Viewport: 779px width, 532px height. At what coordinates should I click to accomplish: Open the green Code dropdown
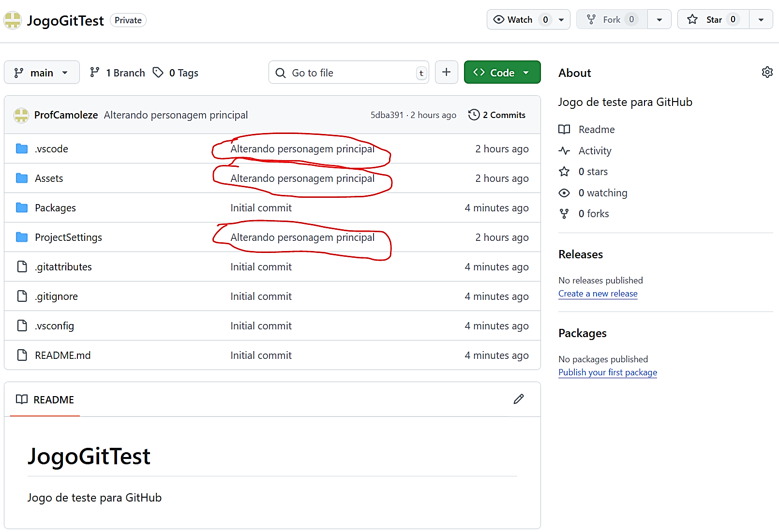502,73
